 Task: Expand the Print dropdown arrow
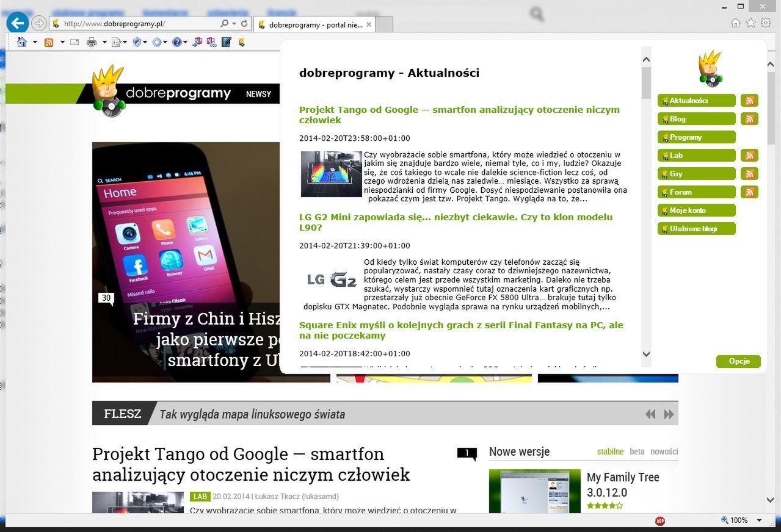tap(104, 42)
